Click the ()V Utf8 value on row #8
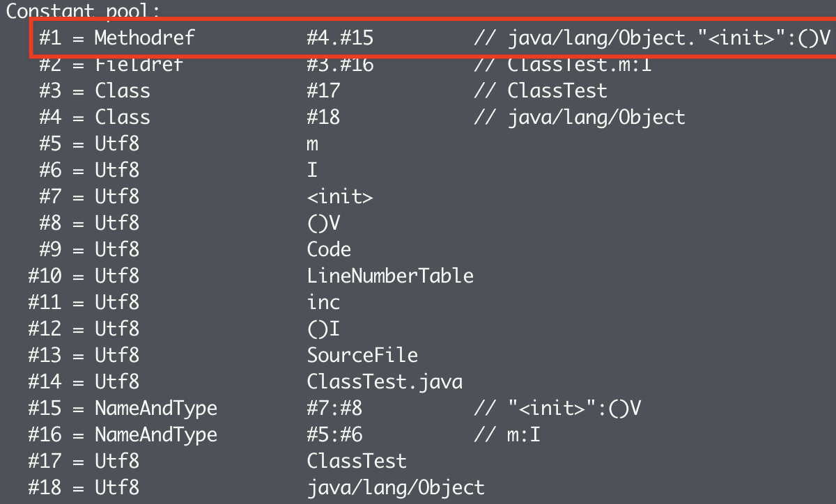This screenshot has height=504, width=836. [x=323, y=223]
